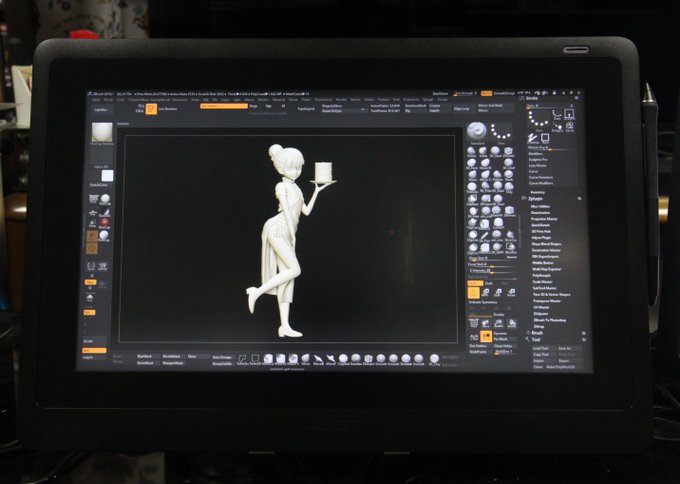Viewport: 680px width, 484px height.
Task: Open the Preferences menu in menu bar
Action: [322, 99]
